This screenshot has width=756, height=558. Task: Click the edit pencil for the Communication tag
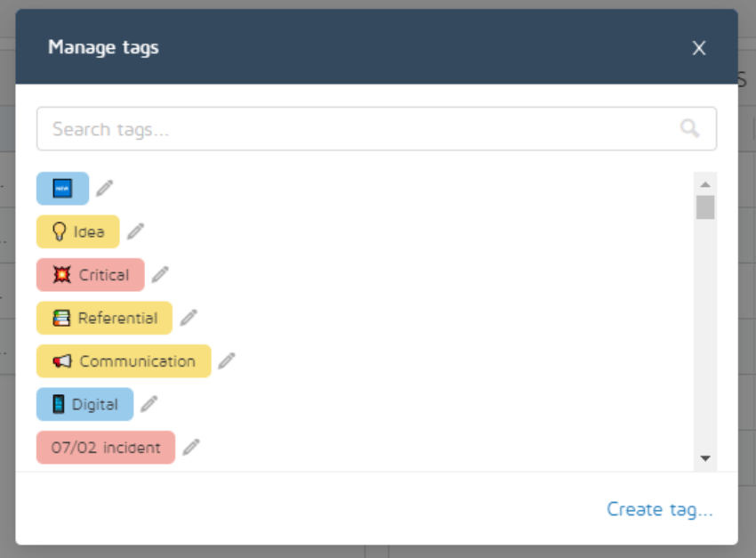pyautogui.click(x=227, y=361)
